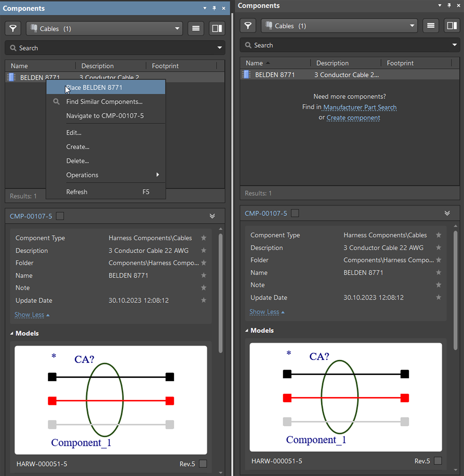The image size is (464, 476).
Task: Open the Manufacturer Part Search link
Action: [360, 107]
